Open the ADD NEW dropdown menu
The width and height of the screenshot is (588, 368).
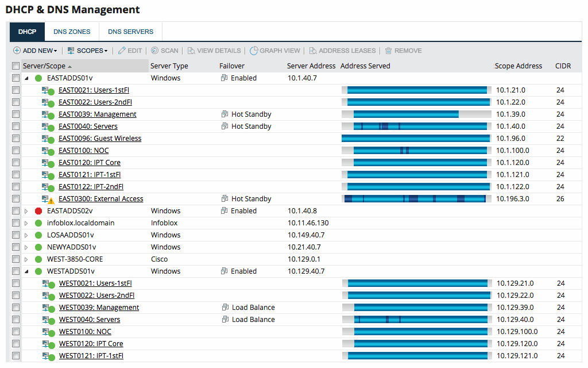(35, 51)
